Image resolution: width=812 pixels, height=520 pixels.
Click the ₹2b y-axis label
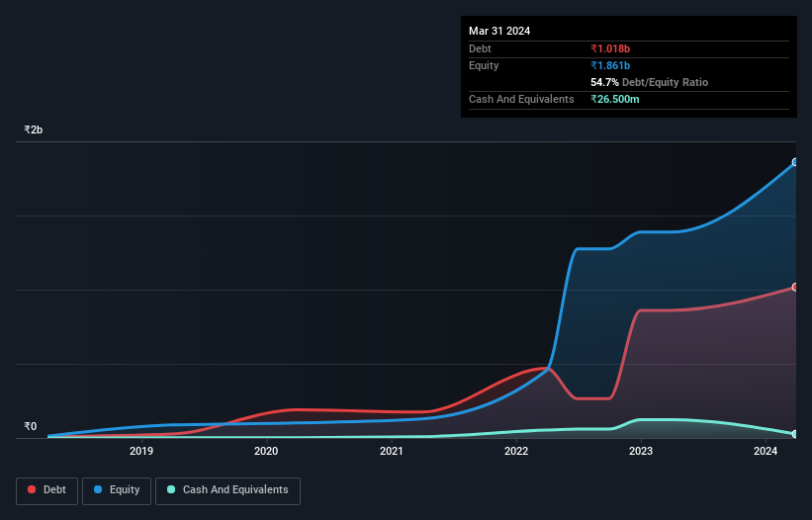tap(34, 130)
